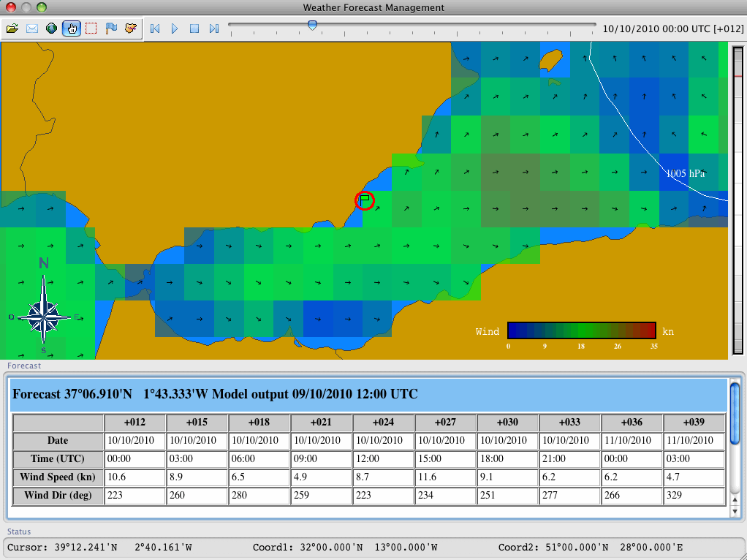Click the wind direction cell 277
Viewport: 747px width, 560px height.
pos(570,495)
